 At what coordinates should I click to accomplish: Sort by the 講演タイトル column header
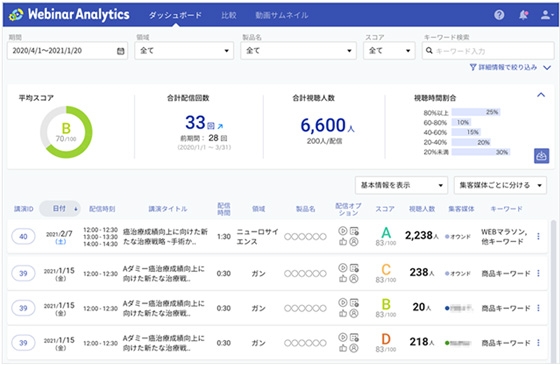tap(168, 209)
